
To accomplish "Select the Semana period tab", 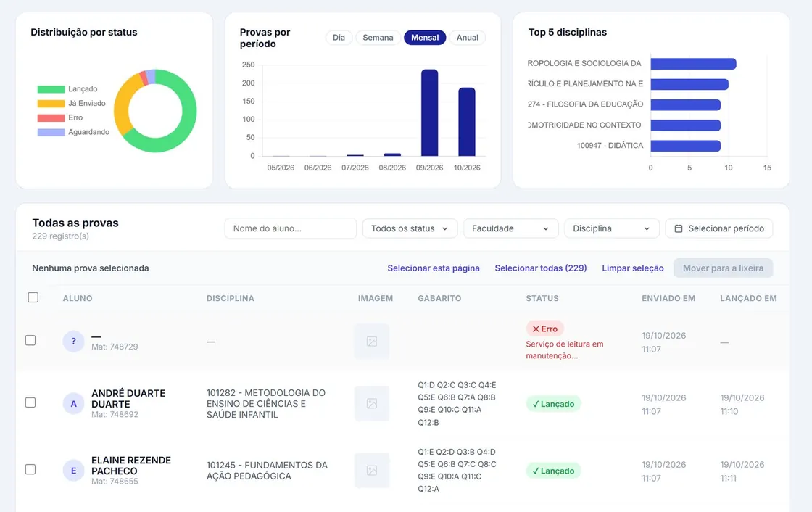I will click(378, 37).
